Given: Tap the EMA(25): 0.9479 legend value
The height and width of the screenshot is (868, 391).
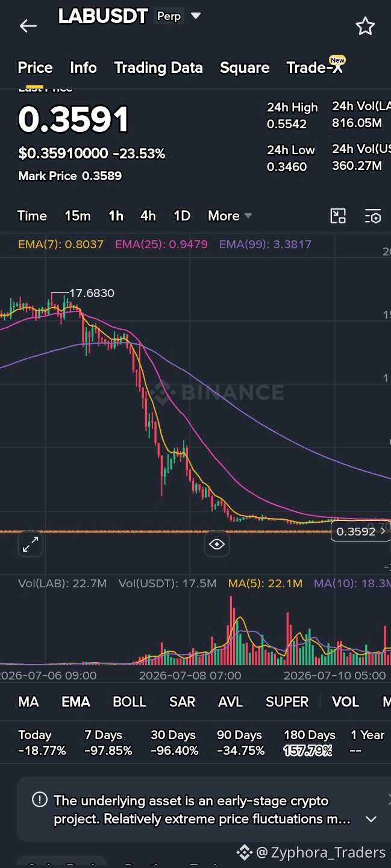Looking at the screenshot, I should 161,244.
